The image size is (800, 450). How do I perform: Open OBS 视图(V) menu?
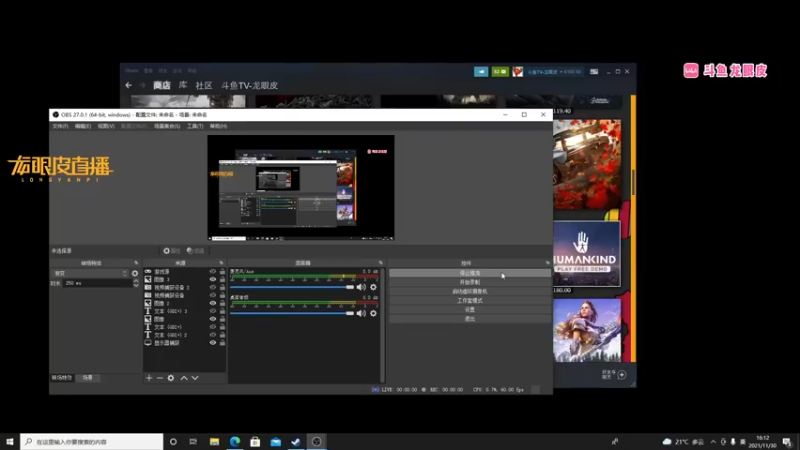click(x=106, y=126)
